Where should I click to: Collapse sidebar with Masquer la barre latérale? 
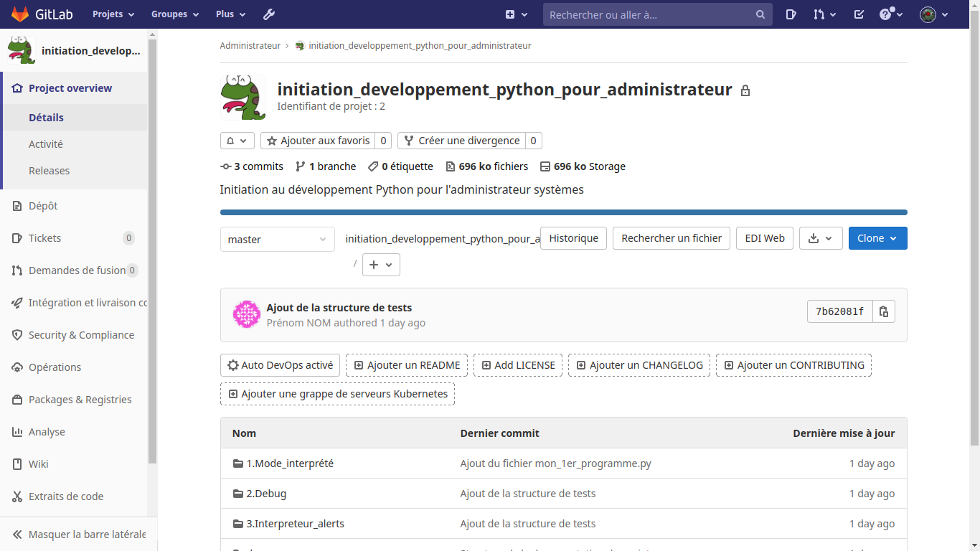coord(79,534)
